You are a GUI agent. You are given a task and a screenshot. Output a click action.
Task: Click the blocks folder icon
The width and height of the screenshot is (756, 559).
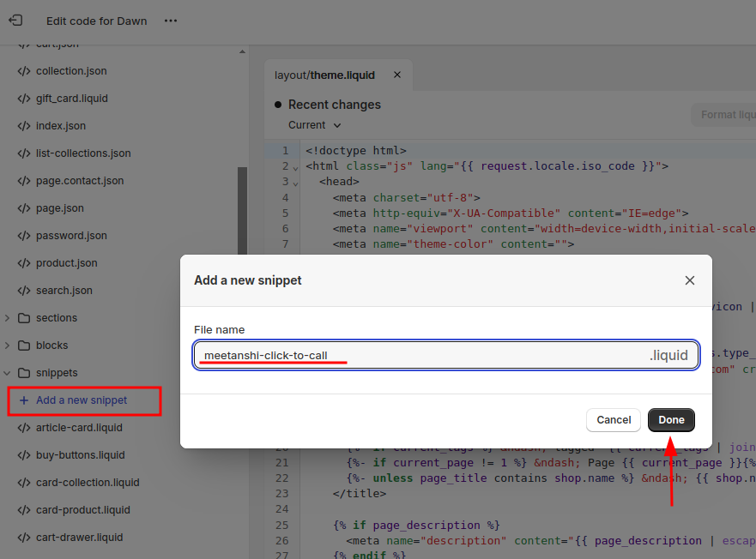[x=24, y=346]
